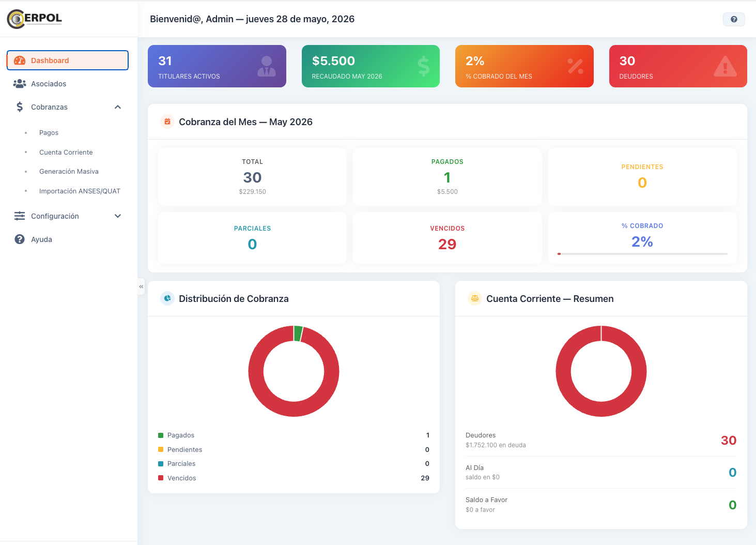
Task: Open the Ayuda menu item
Action: tap(68, 239)
